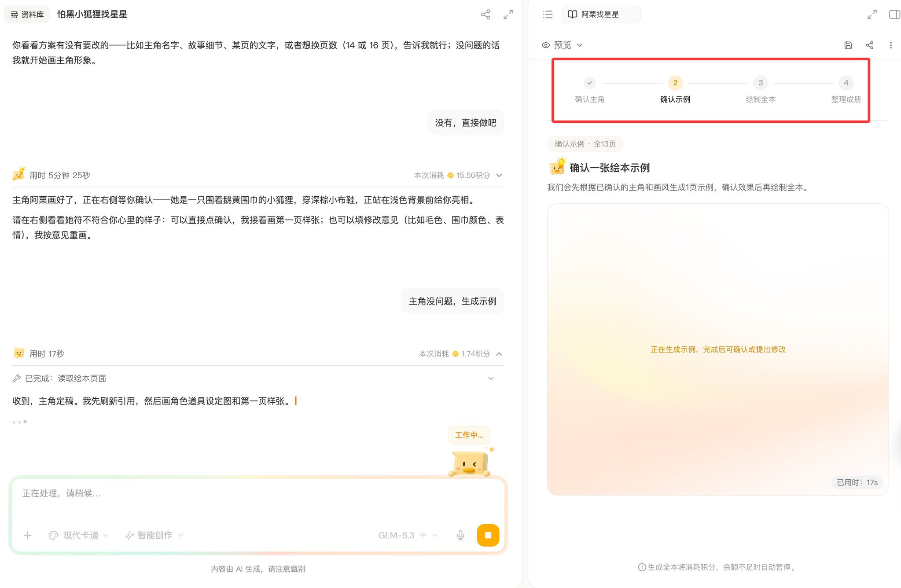Viewport: 901px width, 588px height.
Task: Open the GLM-5.3 model dropdown
Action: (x=408, y=535)
